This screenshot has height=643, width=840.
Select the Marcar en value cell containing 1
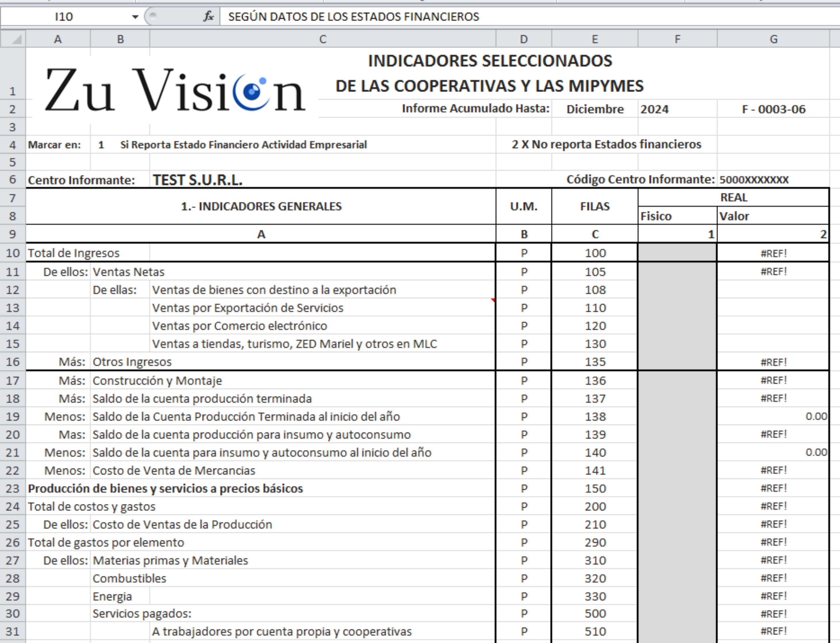101,145
